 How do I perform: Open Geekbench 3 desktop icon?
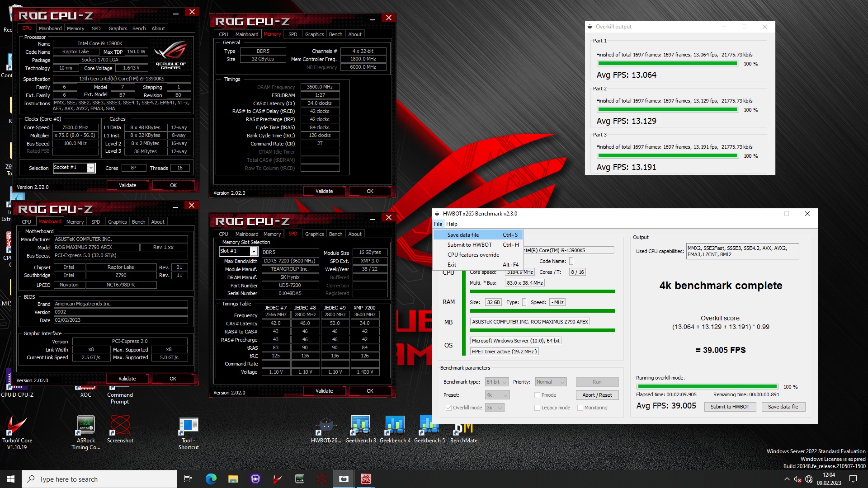coord(360,429)
